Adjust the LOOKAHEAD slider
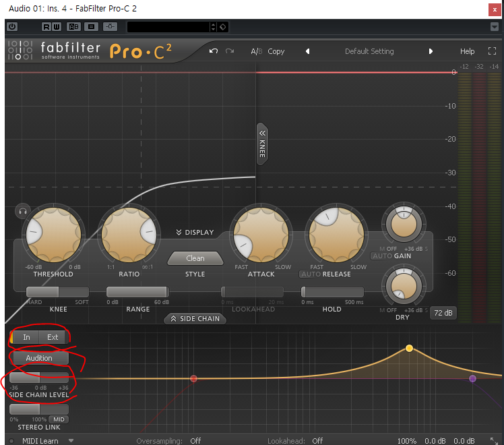The width and height of the screenshot is (504, 445). point(252,292)
